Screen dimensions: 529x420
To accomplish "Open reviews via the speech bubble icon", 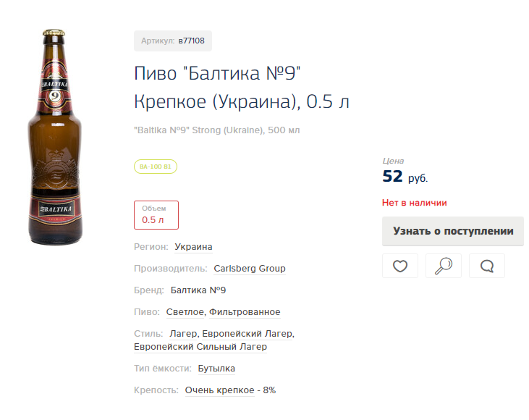I will coord(487,266).
